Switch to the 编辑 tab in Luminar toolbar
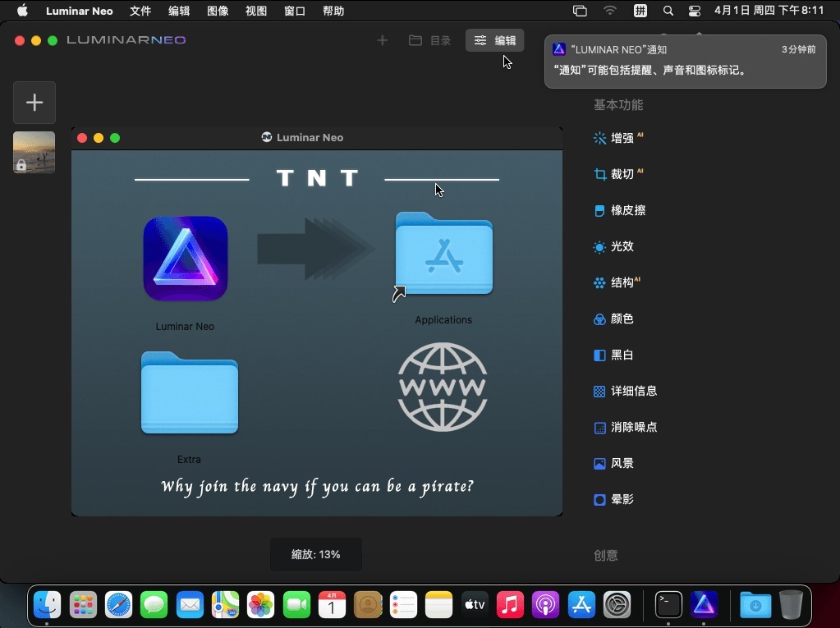Image resolution: width=840 pixels, height=628 pixels. click(x=494, y=40)
